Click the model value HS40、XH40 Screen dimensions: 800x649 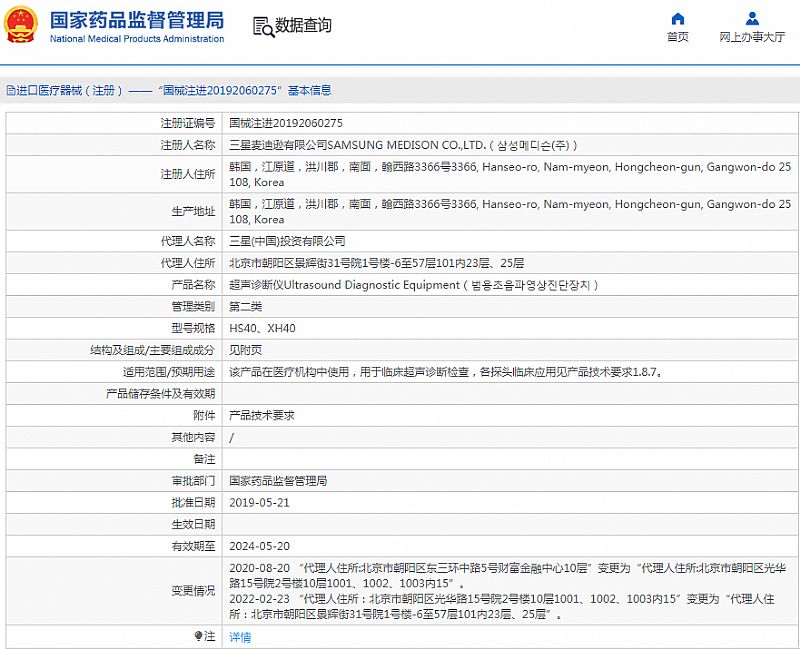262,328
